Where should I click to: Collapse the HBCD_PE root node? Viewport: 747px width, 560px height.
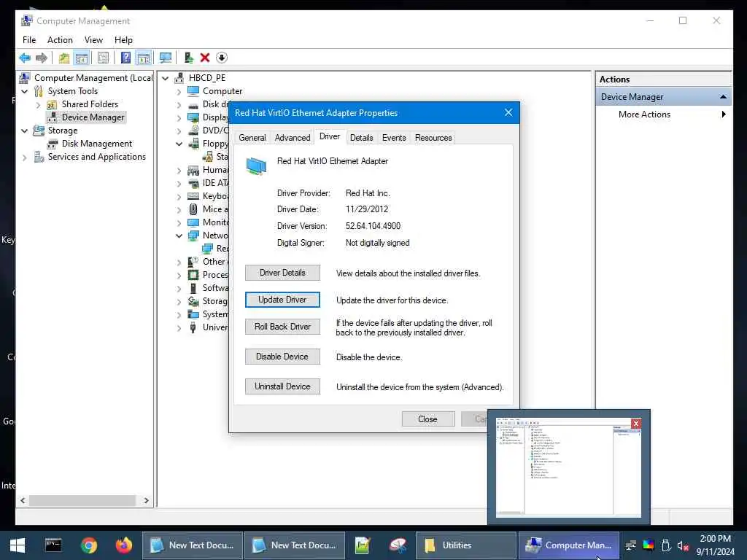[x=166, y=78]
